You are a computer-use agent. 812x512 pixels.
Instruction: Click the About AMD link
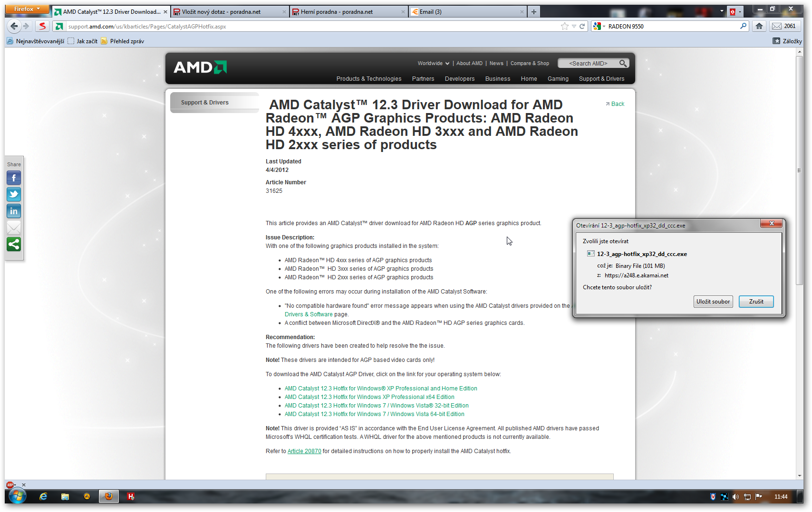(x=469, y=63)
